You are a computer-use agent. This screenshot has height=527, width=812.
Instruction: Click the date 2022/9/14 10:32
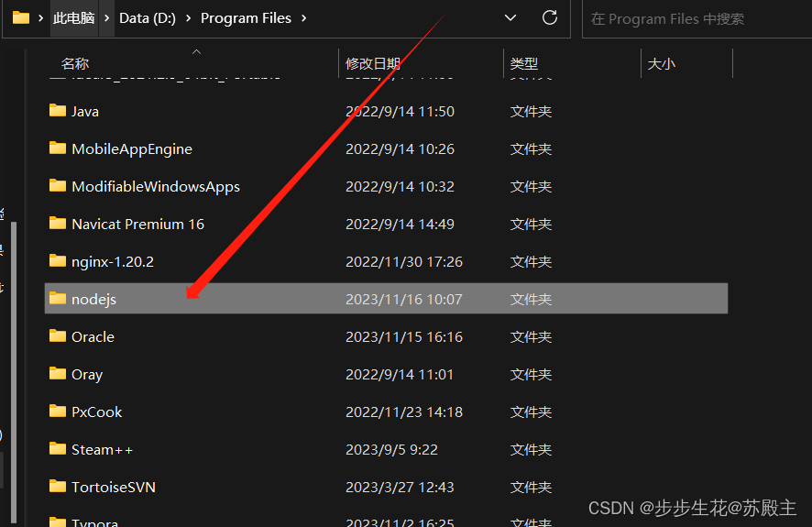400,186
